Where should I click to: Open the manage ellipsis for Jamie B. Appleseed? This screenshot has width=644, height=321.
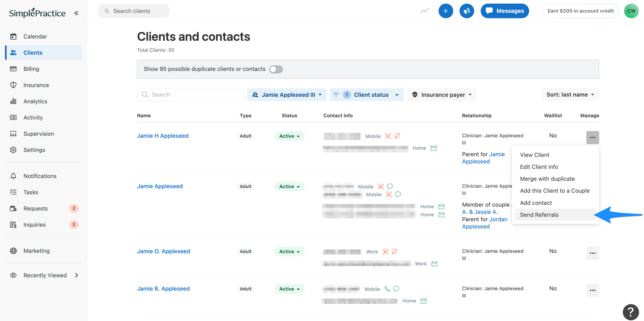[592, 290]
